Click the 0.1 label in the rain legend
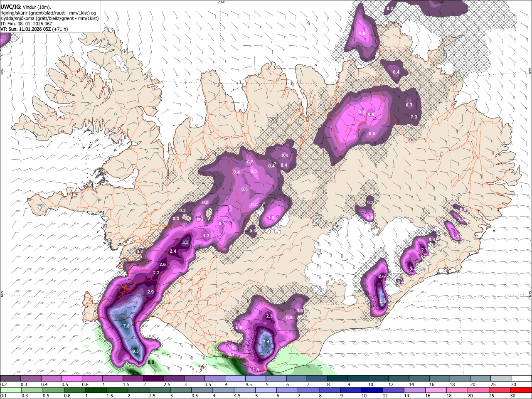This screenshot has width=532, height=399. click(3, 396)
